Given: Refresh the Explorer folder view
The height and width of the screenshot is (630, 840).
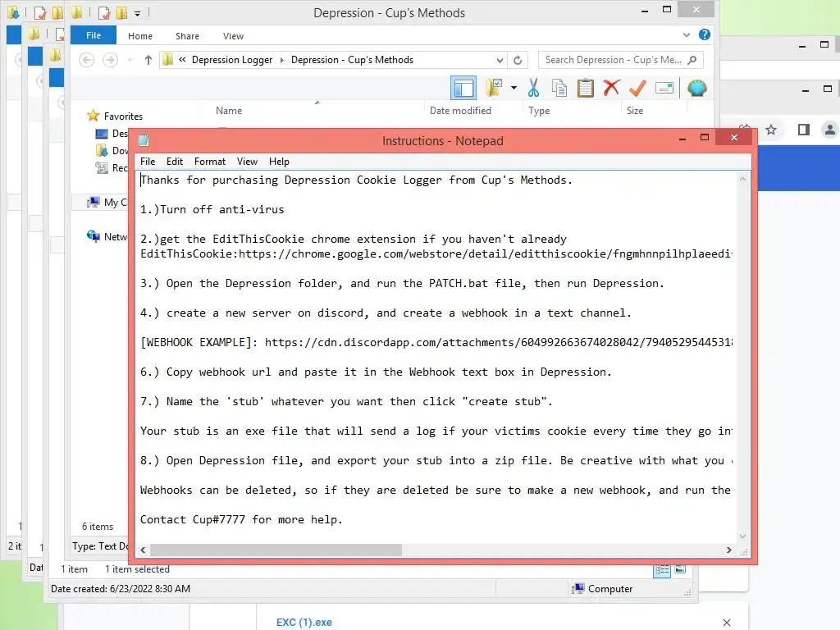Looking at the screenshot, I should click(518, 60).
